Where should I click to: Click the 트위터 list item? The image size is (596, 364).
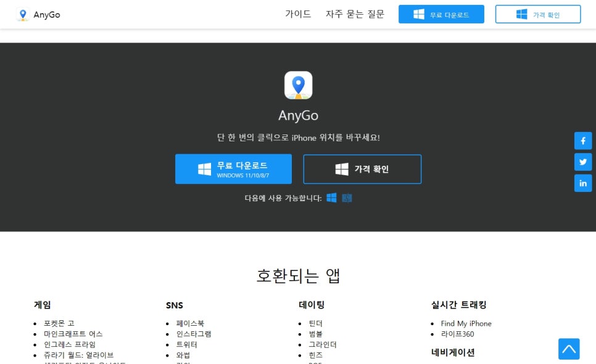[x=186, y=345]
